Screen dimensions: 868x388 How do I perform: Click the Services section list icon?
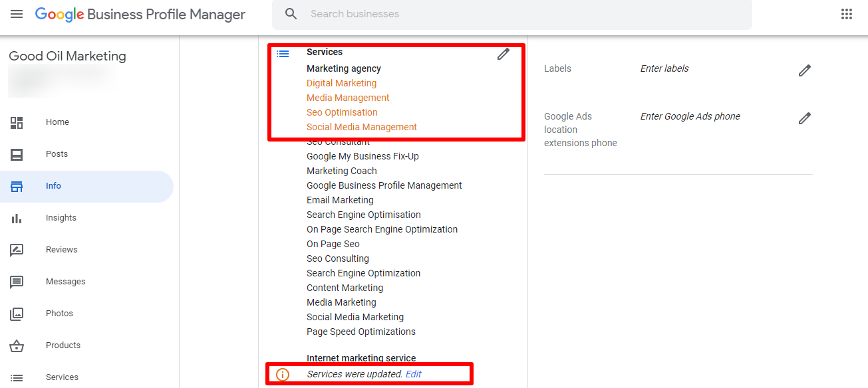pos(283,54)
